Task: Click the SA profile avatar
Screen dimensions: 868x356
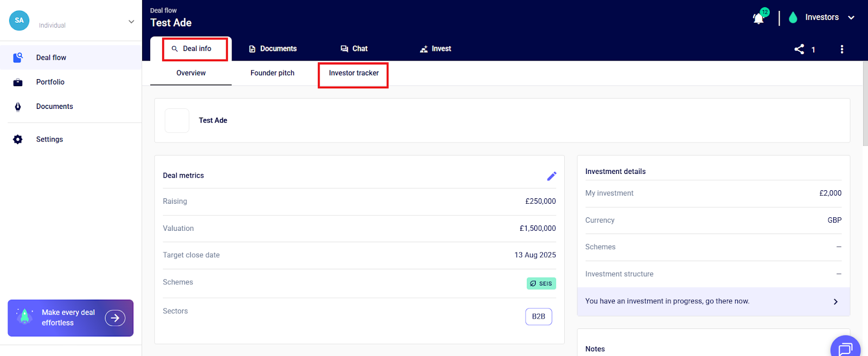Action: (20, 21)
